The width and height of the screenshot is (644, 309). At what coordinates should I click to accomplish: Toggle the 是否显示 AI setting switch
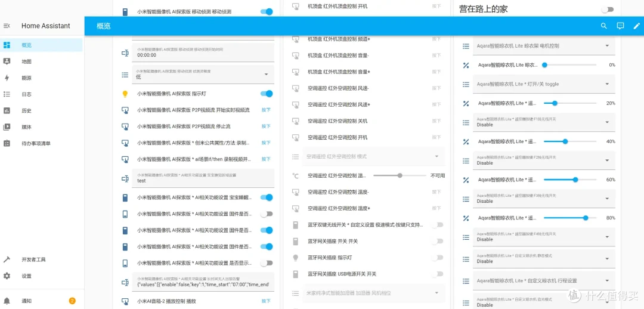pos(267,263)
